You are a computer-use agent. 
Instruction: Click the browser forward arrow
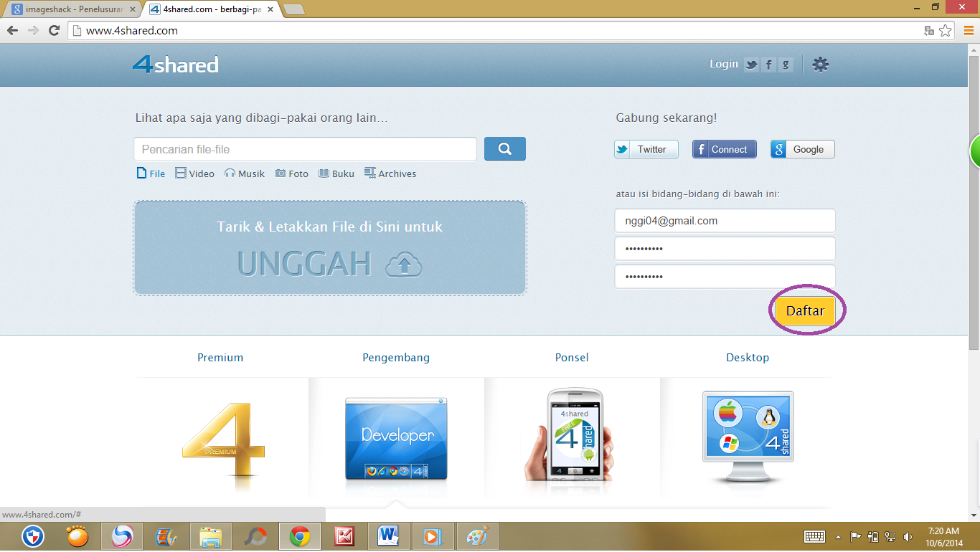pos(33,31)
